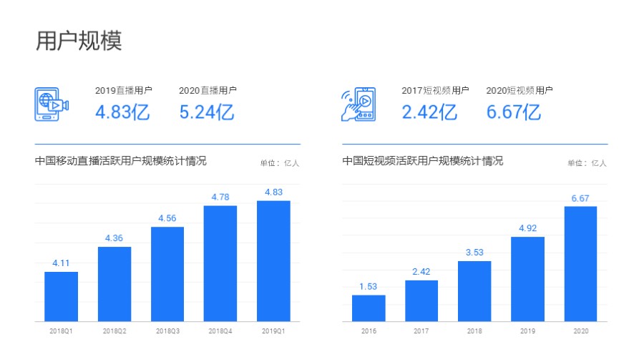The width and height of the screenshot is (644, 362).
Task: Click the 4.11 data label
Action: point(61,263)
